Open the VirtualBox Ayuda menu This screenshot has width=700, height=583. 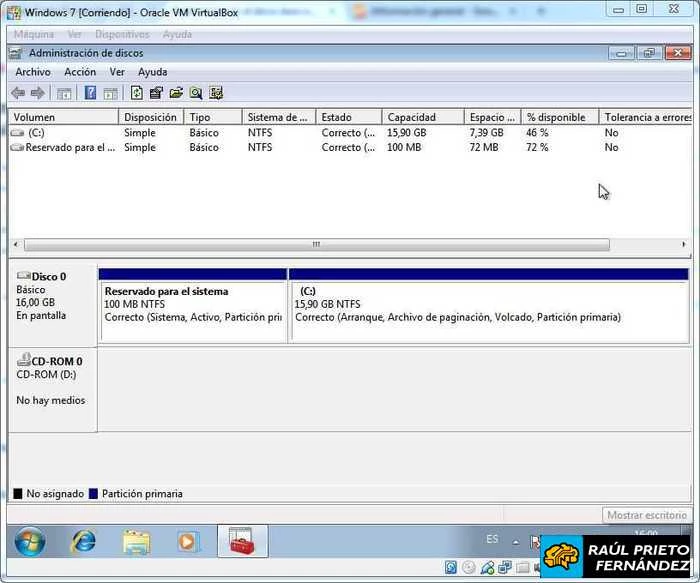click(177, 34)
